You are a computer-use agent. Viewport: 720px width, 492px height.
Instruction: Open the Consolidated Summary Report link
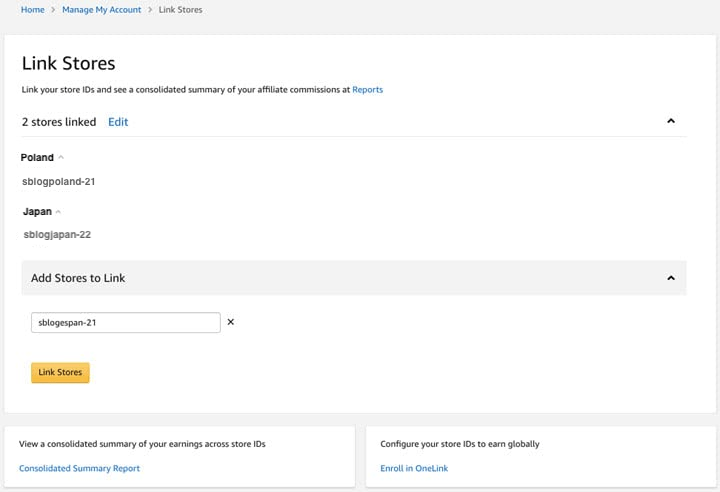coord(80,468)
